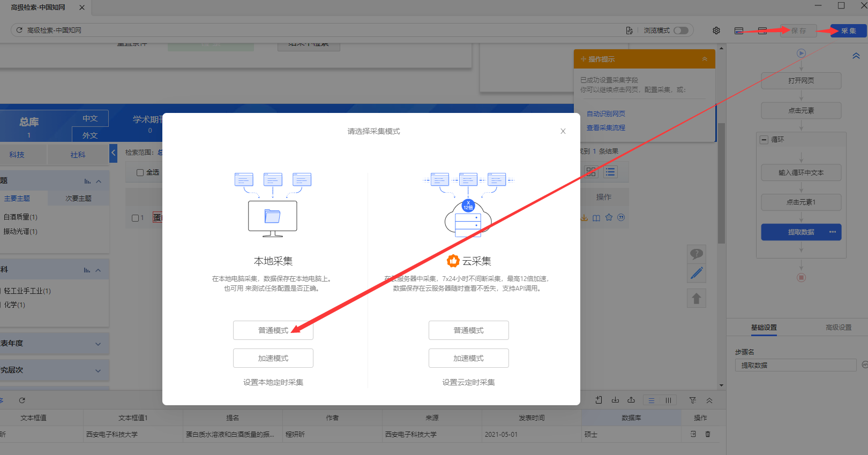868x455 pixels.
Task: Start the workflow with the play icon
Action: coord(801,53)
